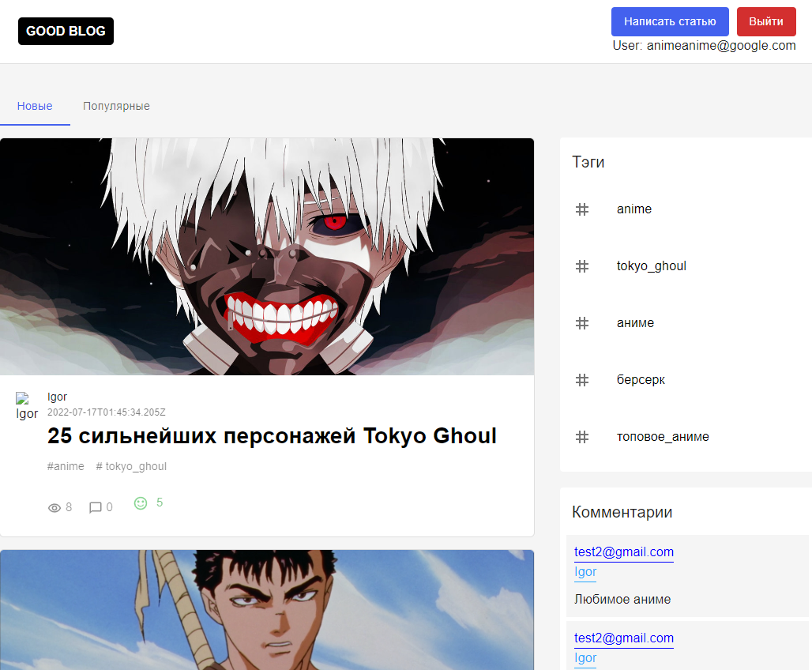
Task: Log out using the Выйти button
Action: point(765,21)
